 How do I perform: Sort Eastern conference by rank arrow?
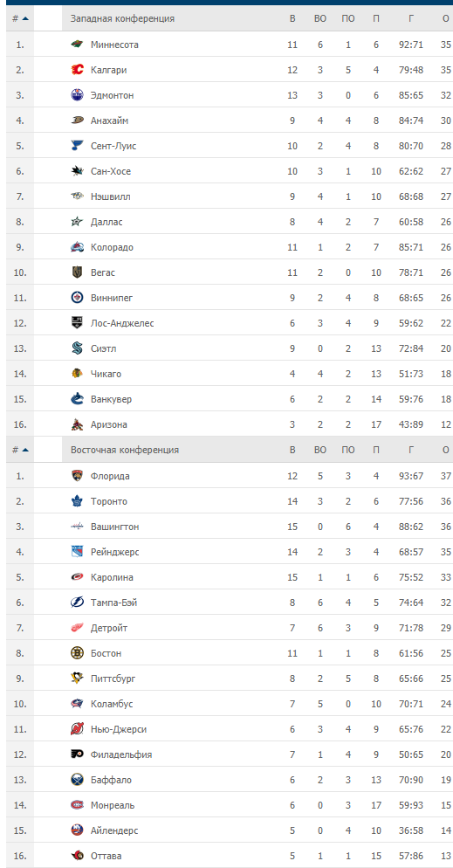pos(25,450)
